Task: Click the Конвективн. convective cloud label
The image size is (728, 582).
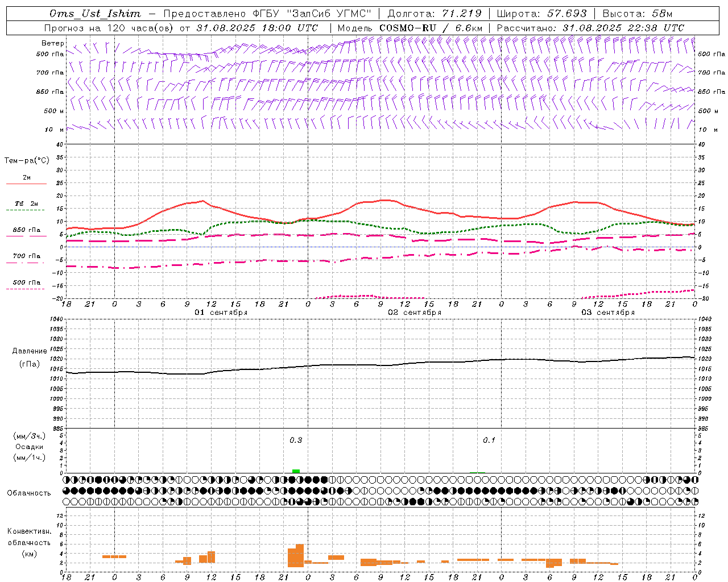Action: [x=30, y=531]
